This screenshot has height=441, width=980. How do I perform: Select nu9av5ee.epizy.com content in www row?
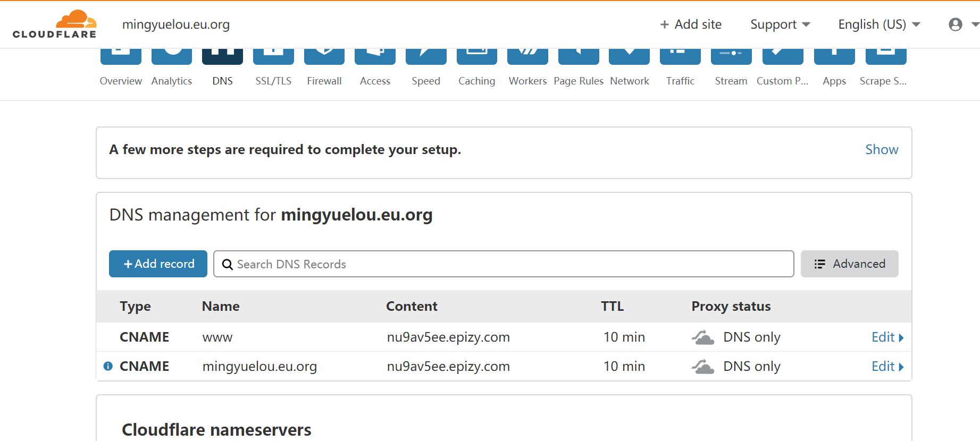tap(448, 337)
